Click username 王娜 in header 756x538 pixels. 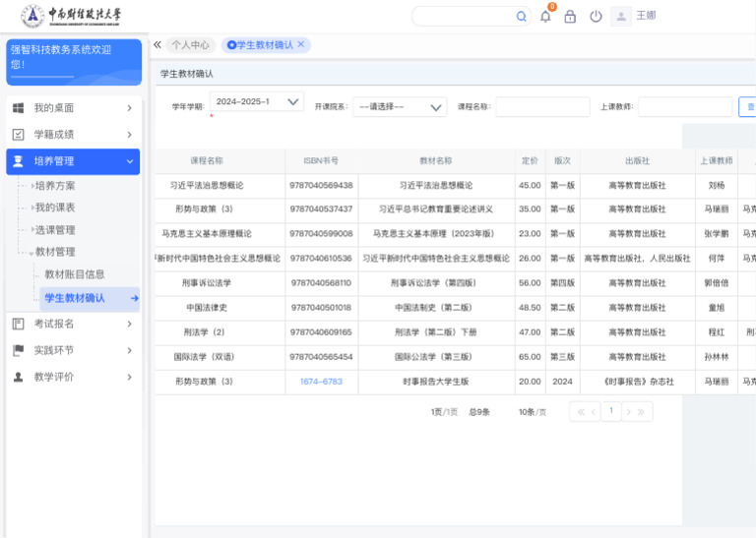tap(646, 16)
